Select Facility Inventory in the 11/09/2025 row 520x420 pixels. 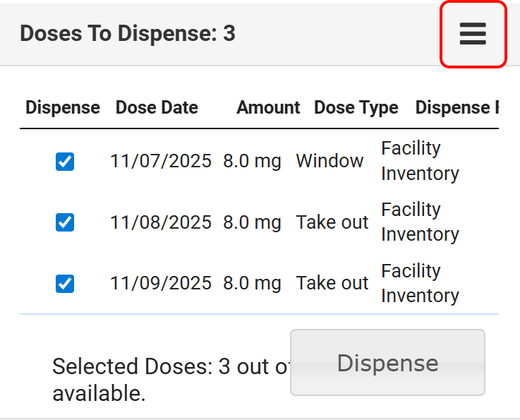click(x=420, y=283)
